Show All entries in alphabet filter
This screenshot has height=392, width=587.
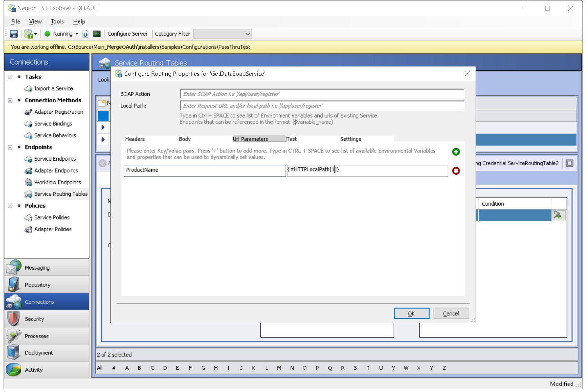pos(100,368)
